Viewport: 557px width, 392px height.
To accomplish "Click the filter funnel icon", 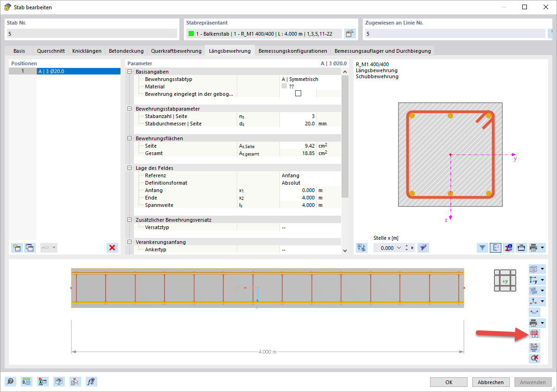I will click(483, 248).
